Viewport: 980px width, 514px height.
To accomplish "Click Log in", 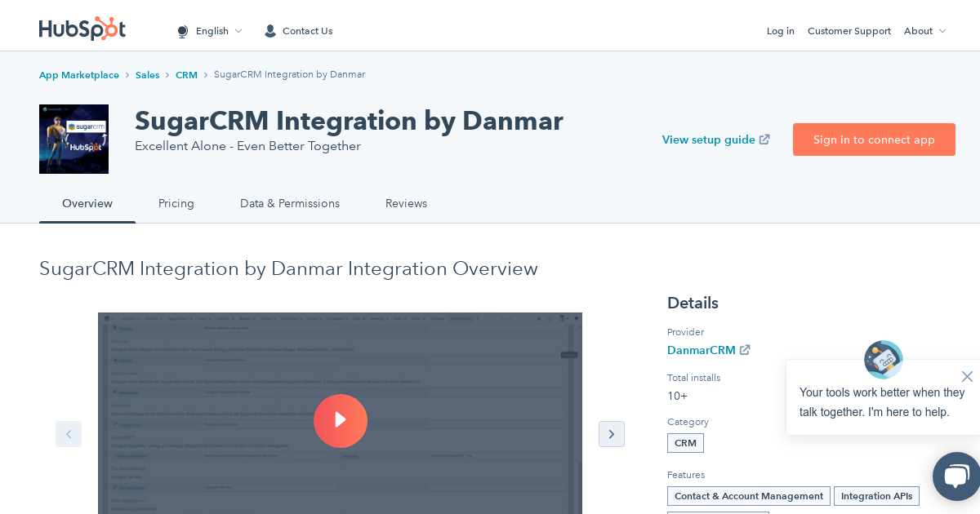I will tap(781, 31).
